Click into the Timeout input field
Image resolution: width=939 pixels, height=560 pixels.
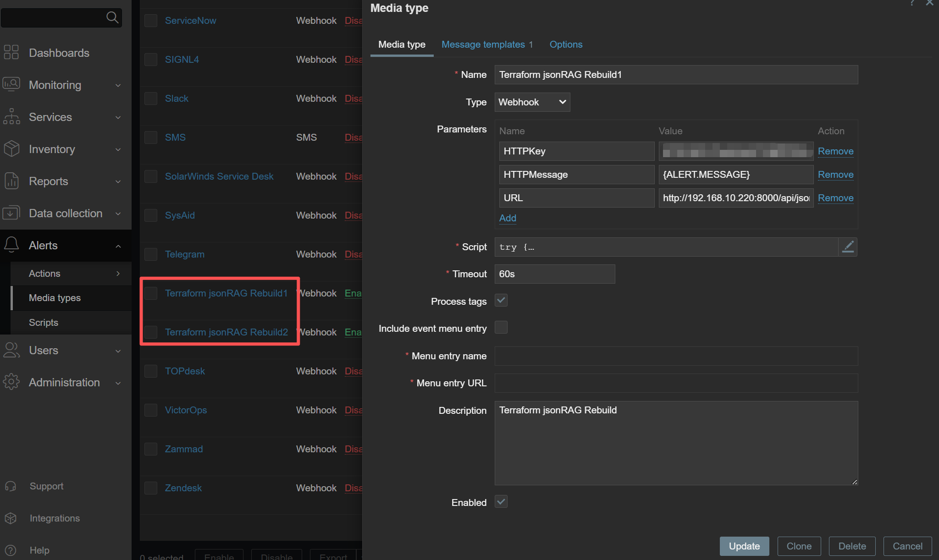tap(554, 274)
